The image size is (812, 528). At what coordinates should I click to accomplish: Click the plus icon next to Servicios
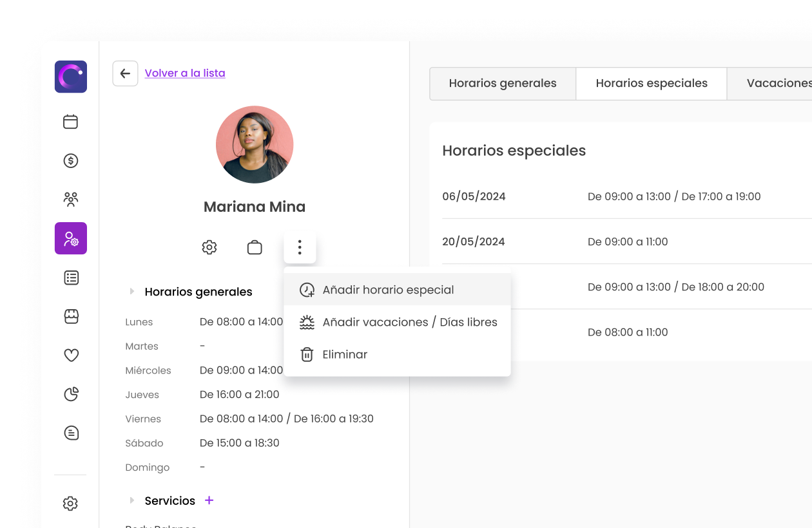(209, 500)
